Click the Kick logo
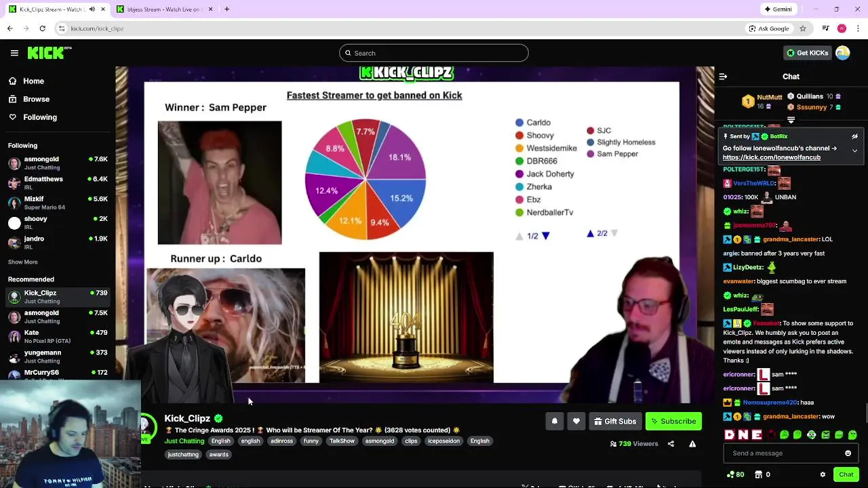868x488 pixels. [49, 53]
